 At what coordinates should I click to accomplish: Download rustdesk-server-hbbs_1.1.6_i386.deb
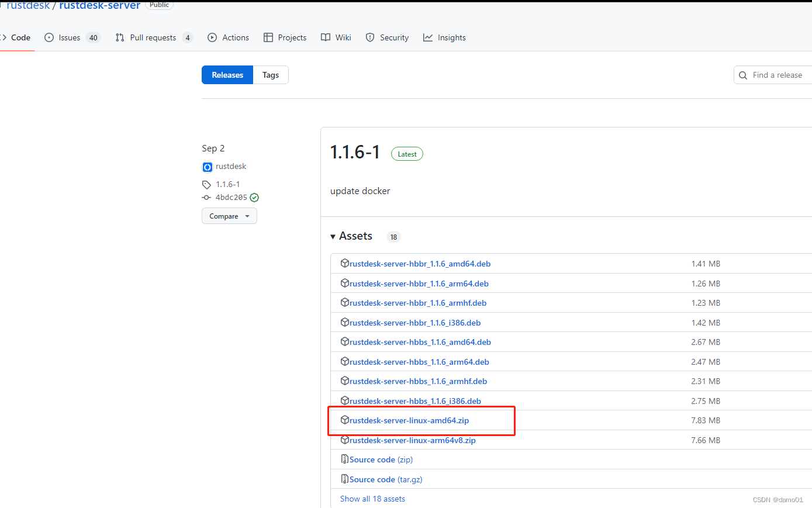(415, 401)
